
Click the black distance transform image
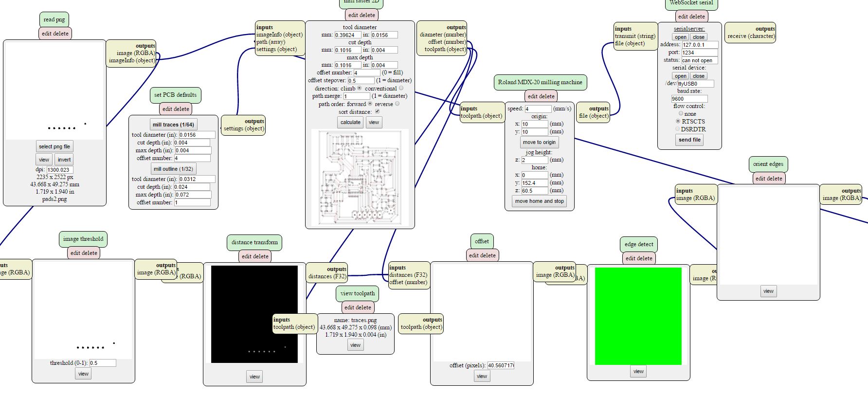click(x=254, y=314)
